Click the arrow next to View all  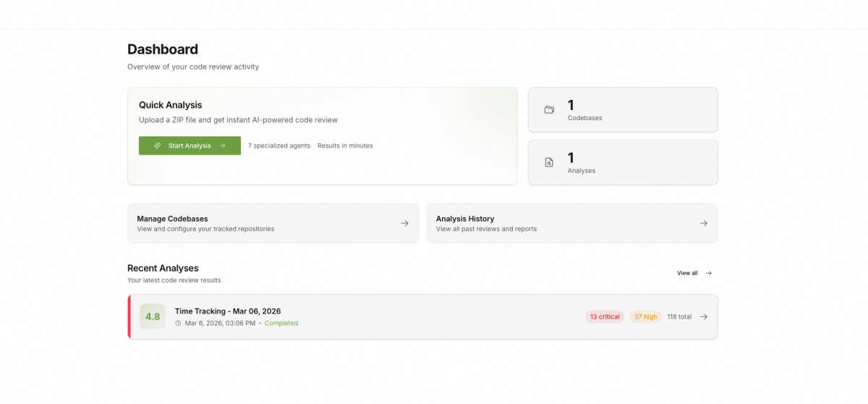709,273
